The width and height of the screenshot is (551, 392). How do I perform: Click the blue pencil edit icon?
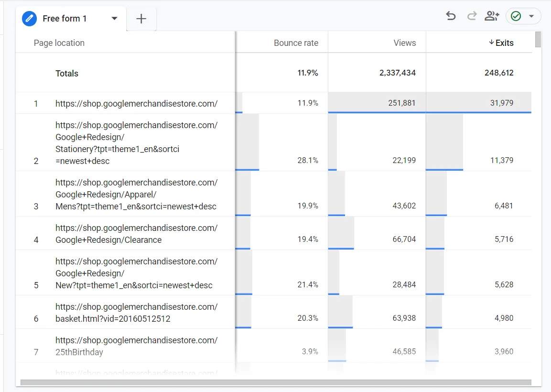pyautogui.click(x=29, y=19)
